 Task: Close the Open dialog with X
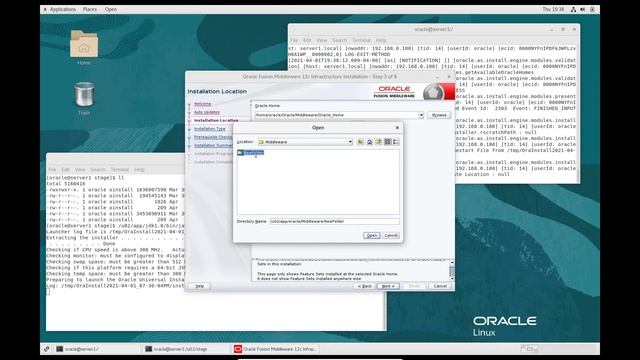click(x=397, y=128)
